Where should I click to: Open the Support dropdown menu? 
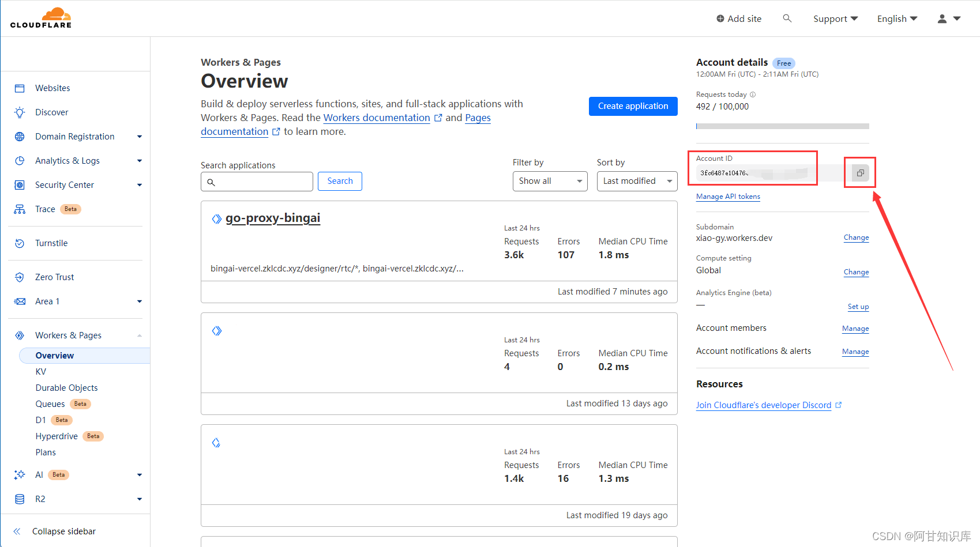[x=835, y=18]
